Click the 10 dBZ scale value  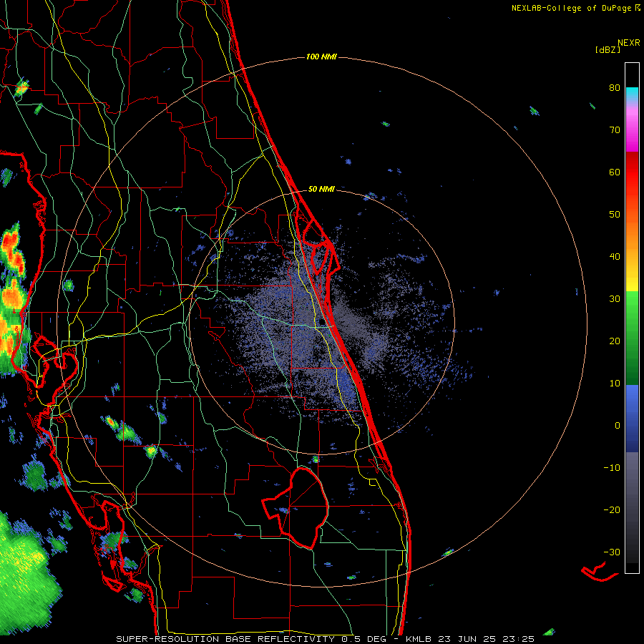click(x=615, y=384)
